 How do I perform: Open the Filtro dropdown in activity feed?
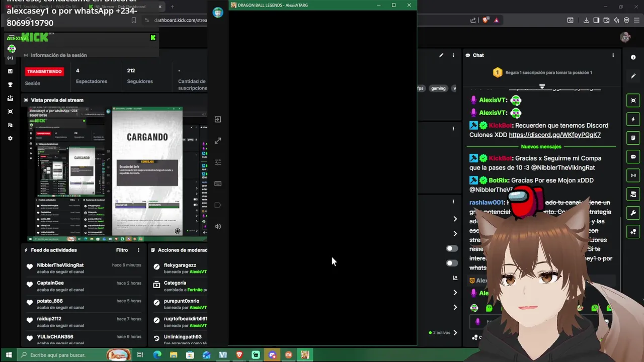click(x=122, y=250)
